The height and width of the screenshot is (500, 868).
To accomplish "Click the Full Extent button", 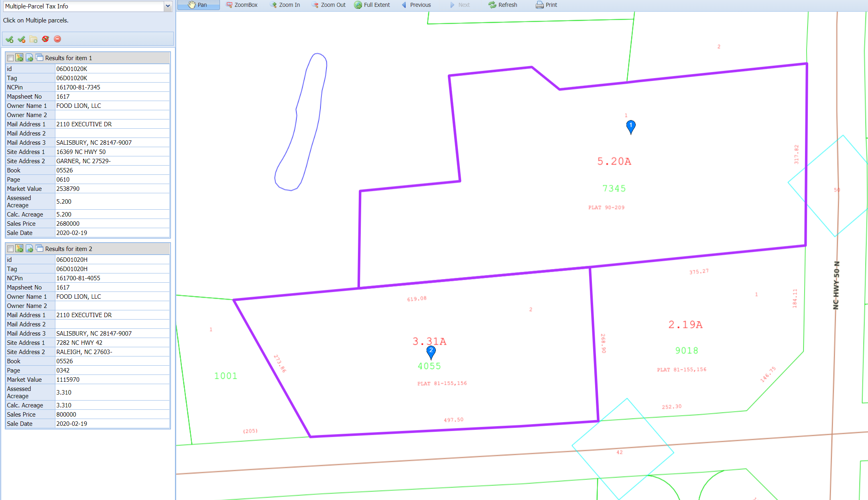I will tap(372, 5).
